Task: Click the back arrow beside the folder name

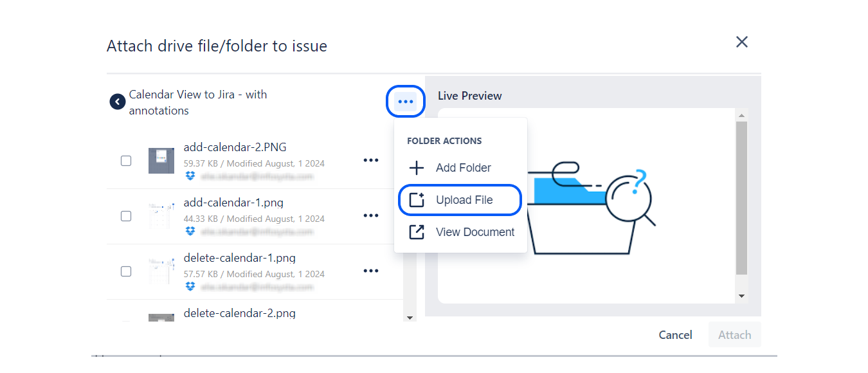Action: (117, 102)
